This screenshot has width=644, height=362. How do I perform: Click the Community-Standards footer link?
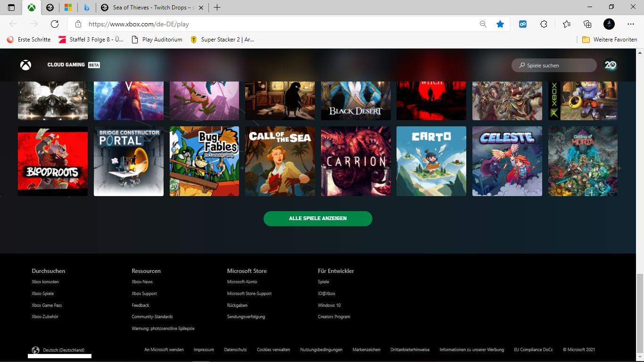tap(152, 317)
